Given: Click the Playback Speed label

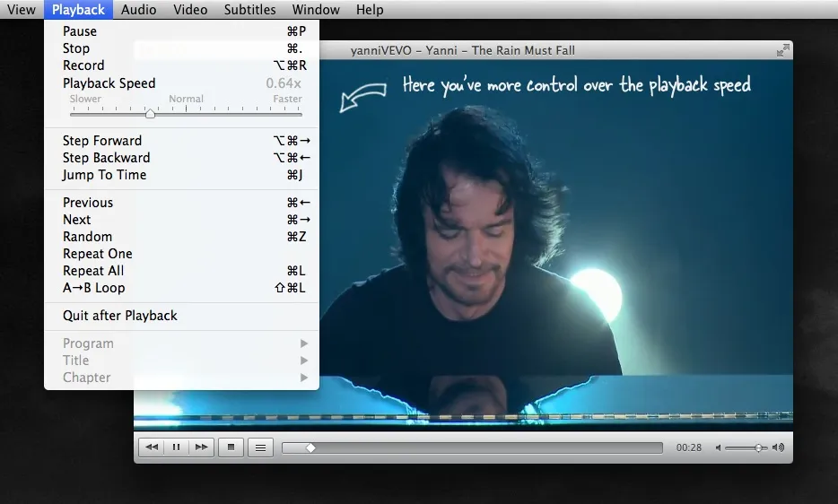Looking at the screenshot, I should coord(109,83).
